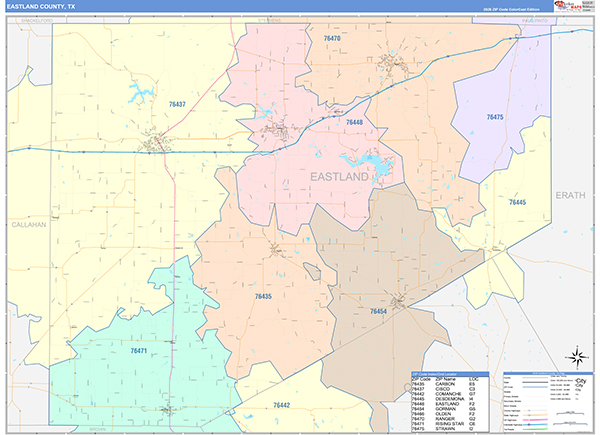Select the 76471 ZIP code label
Viewport: 600px width, 435px height.
[139, 350]
